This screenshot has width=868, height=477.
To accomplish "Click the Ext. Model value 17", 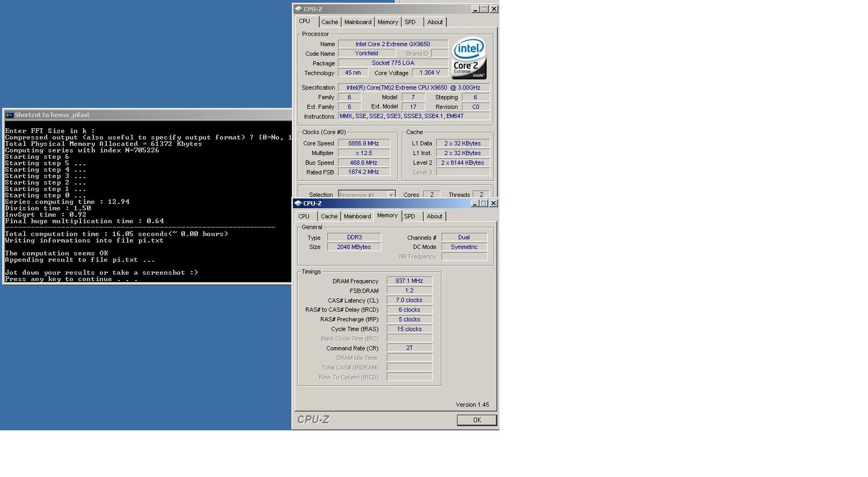I will click(x=413, y=107).
